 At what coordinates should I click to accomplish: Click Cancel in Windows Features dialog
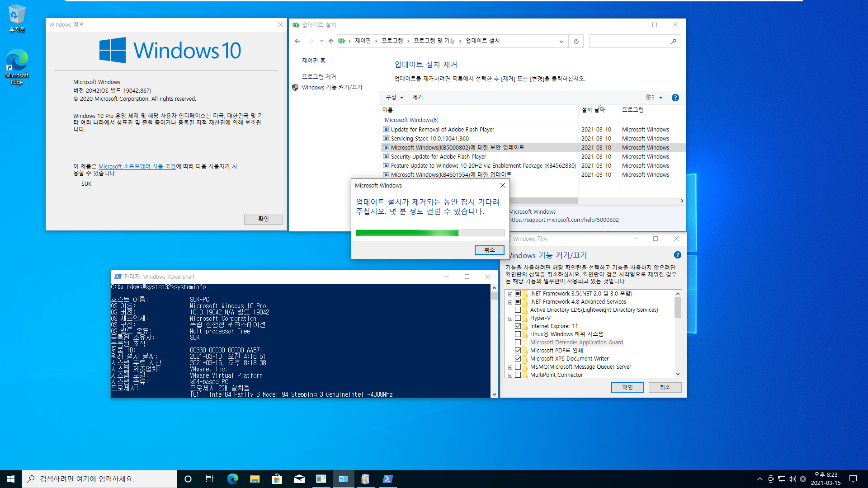point(665,387)
